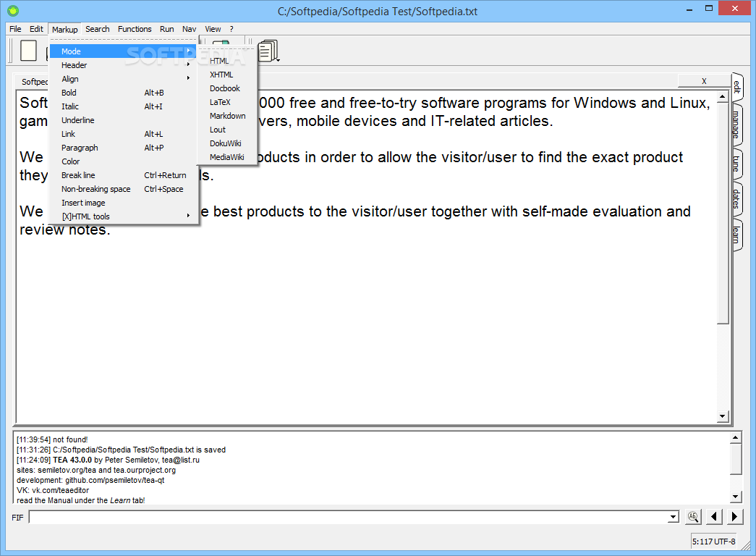Minimize the TEA editor window
Screen dimensions: 756x556
(689, 9)
